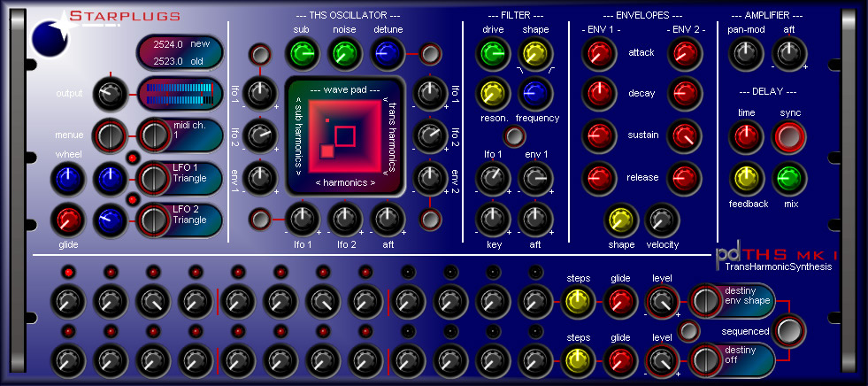868x386 pixels.
Task: Click the filter key tracking knob
Action: (493, 220)
